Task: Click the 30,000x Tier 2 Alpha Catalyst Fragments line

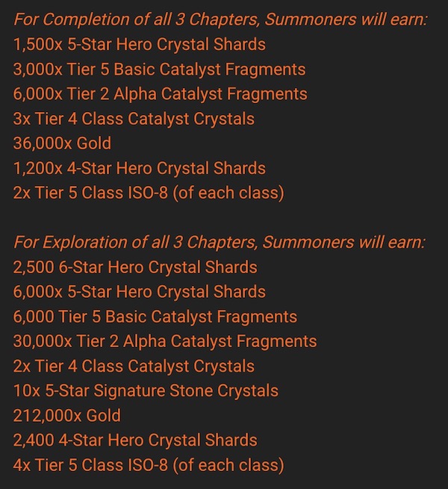Action: [164, 341]
